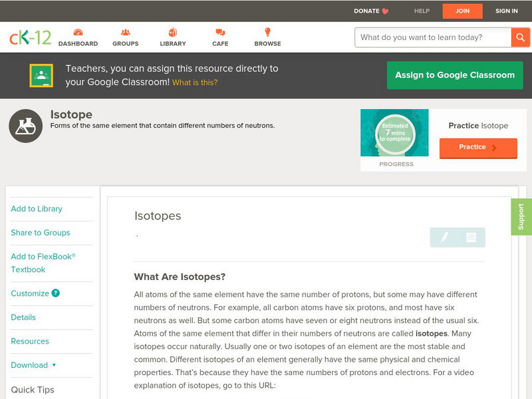Click the CK-12 logo
Viewport: 532px width, 399px height.
30,37
